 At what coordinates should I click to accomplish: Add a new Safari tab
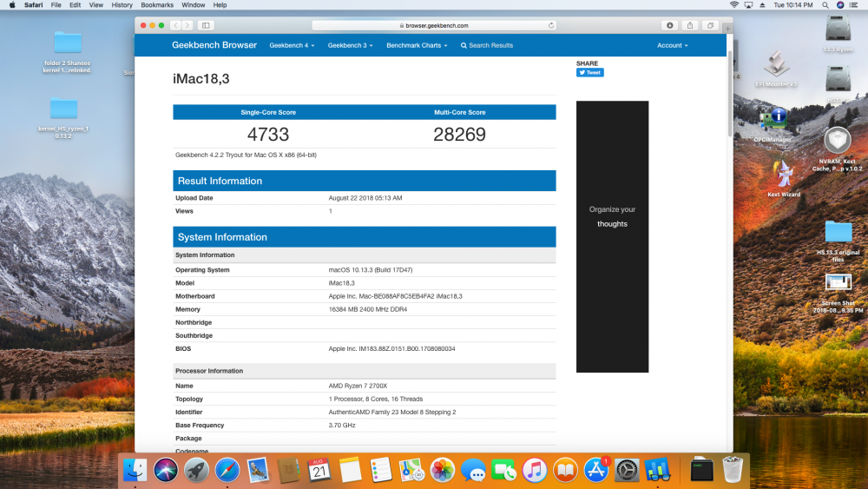[x=727, y=28]
